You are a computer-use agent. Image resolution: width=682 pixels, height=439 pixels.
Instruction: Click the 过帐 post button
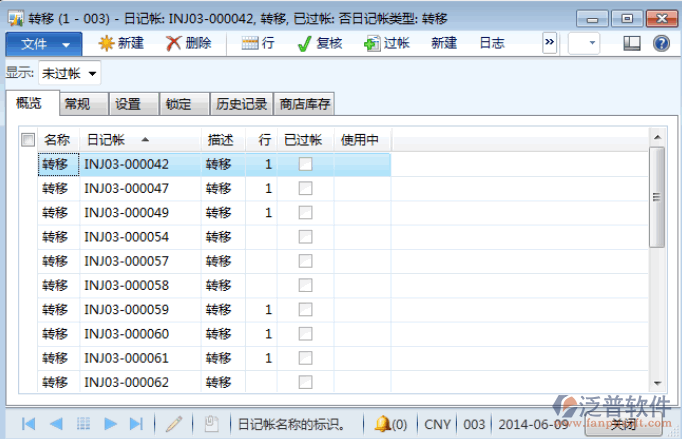coord(387,43)
